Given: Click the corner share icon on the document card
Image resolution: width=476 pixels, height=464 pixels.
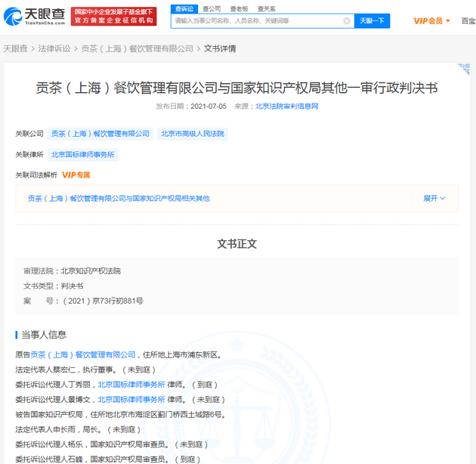Looking at the screenshot, I should click(x=464, y=69).
